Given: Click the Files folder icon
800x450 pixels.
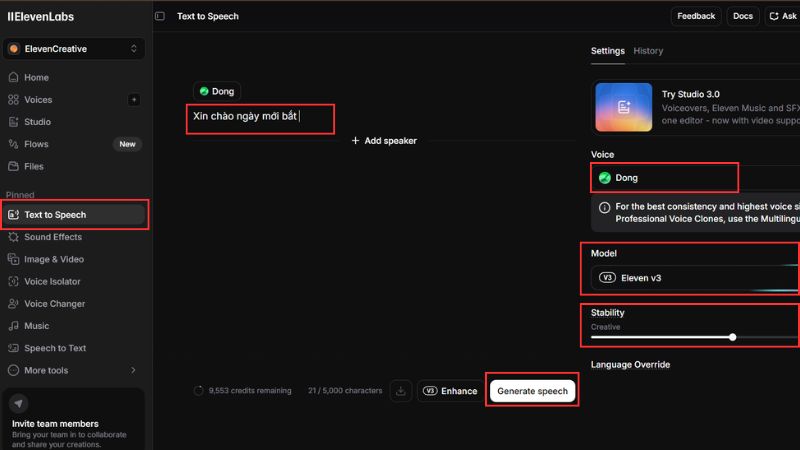Looking at the screenshot, I should pyautogui.click(x=13, y=166).
